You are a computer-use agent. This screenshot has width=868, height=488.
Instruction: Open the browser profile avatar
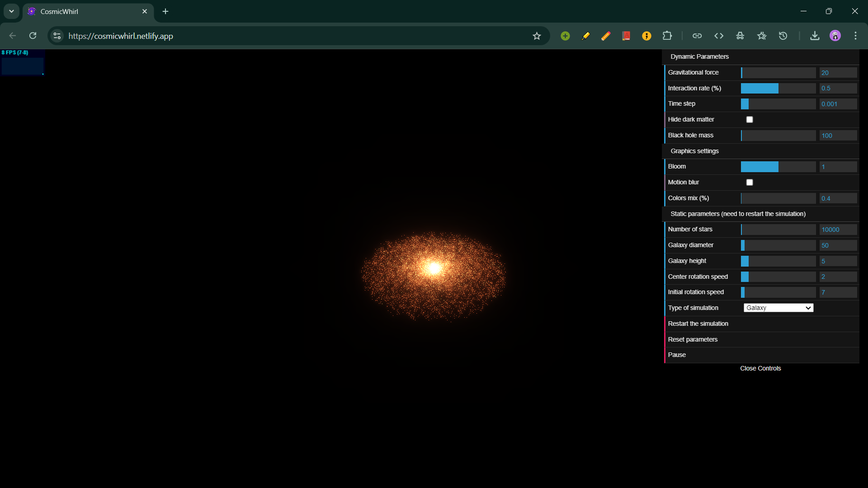(835, 36)
